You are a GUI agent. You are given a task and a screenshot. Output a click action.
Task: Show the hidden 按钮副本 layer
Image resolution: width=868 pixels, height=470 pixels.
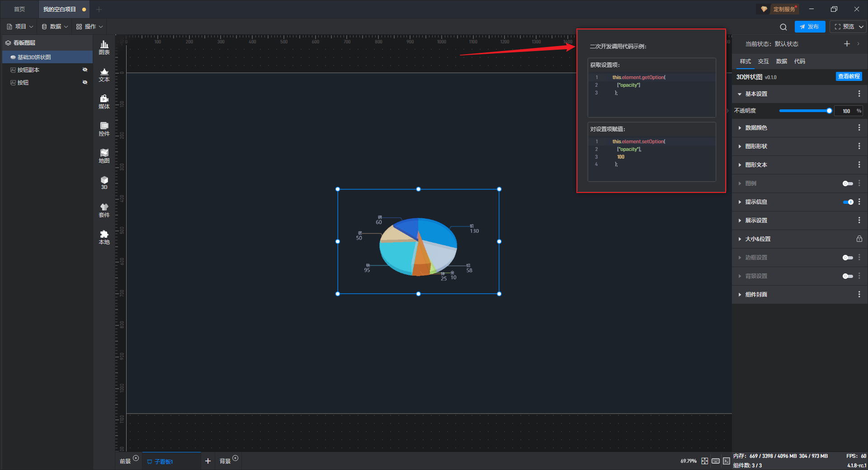click(85, 70)
